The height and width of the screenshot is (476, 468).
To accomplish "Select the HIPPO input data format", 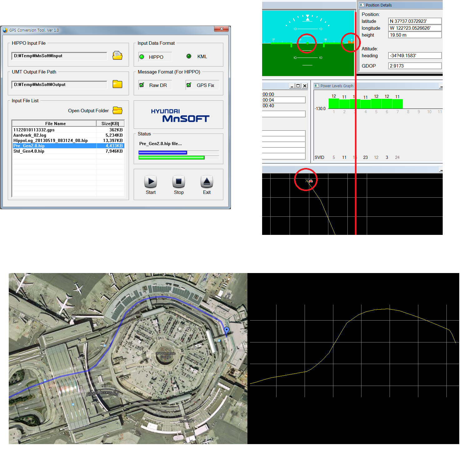I will [142, 57].
